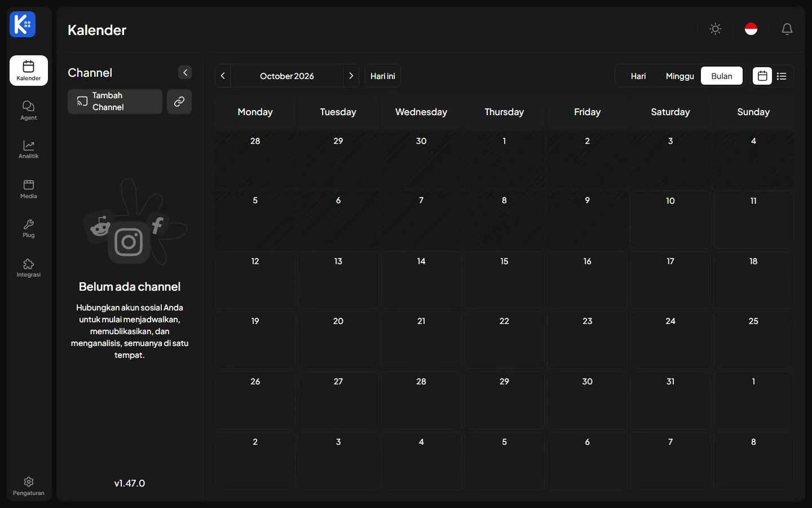The width and height of the screenshot is (812, 508).
Task: Click the link icon beside Tambah Channel
Action: [179, 102]
